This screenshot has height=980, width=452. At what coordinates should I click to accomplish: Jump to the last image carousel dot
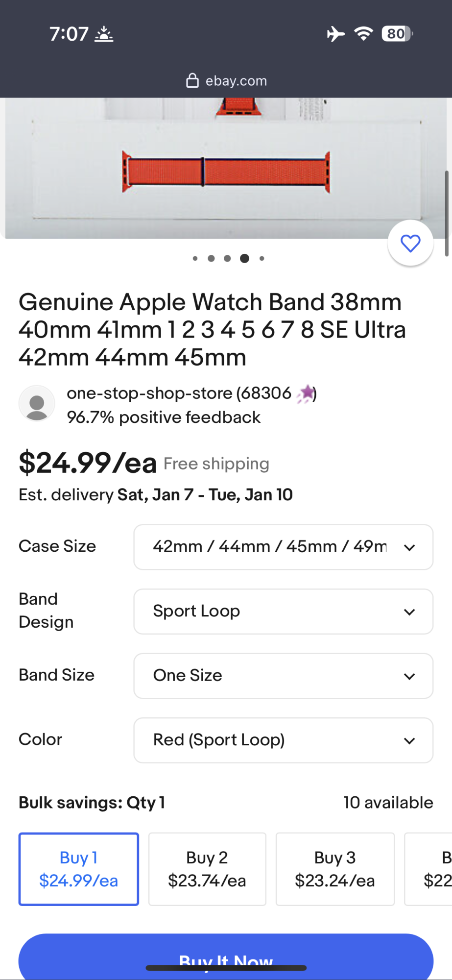262,258
